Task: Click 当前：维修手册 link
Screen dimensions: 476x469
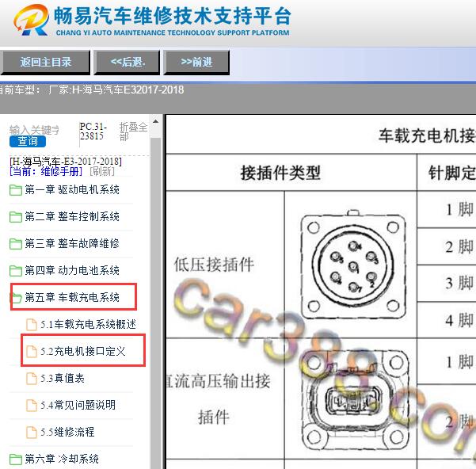Action: [x=46, y=171]
